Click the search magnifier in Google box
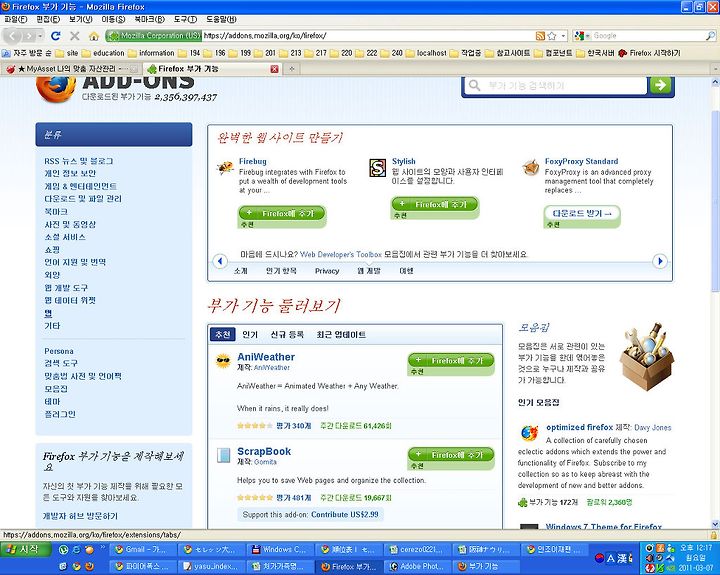The image size is (720, 575). [x=710, y=36]
